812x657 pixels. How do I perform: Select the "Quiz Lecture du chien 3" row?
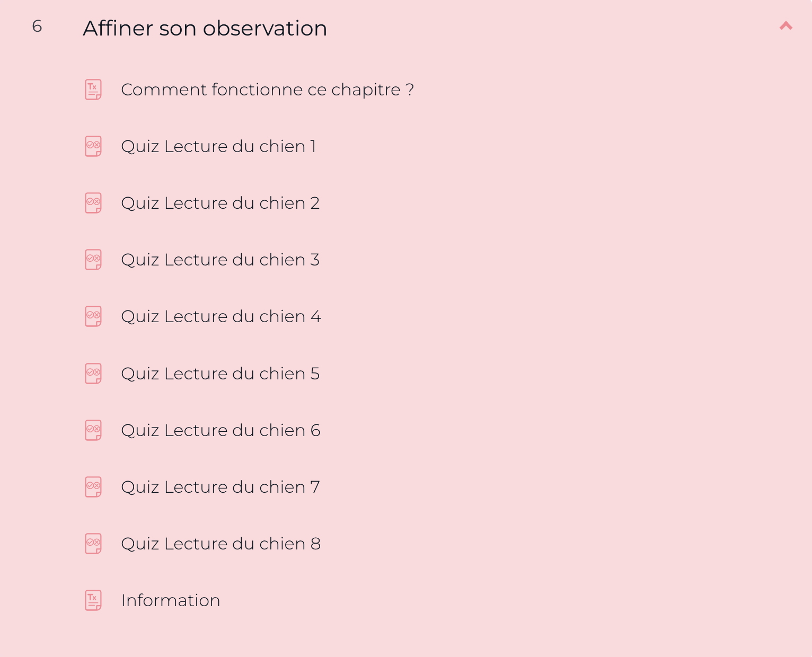pyautogui.click(x=220, y=260)
